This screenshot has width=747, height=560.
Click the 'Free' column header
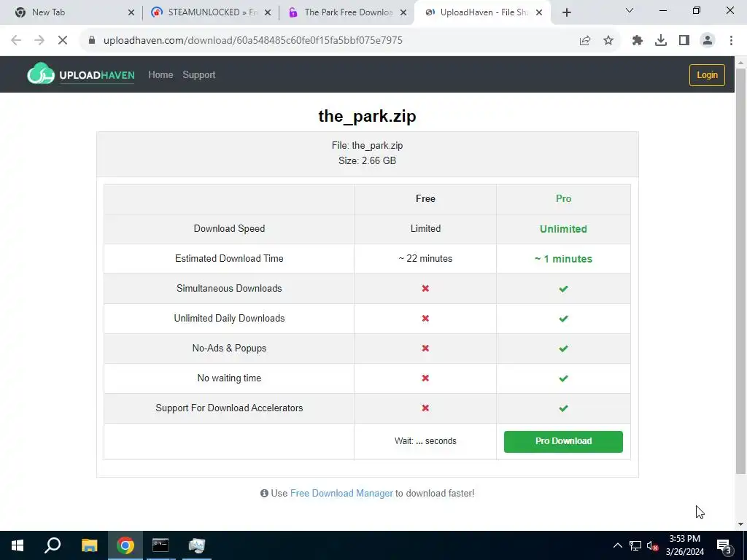coord(425,198)
